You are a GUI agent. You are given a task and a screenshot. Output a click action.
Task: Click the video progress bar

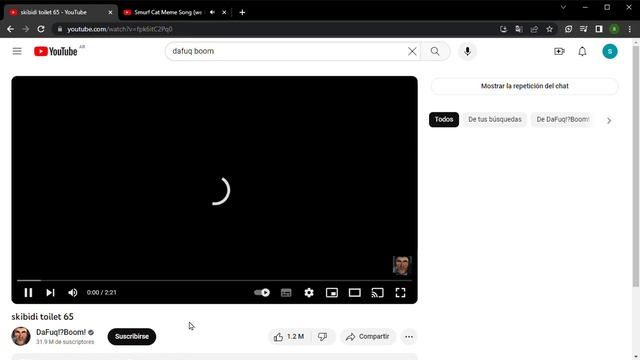(x=214, y=280)
